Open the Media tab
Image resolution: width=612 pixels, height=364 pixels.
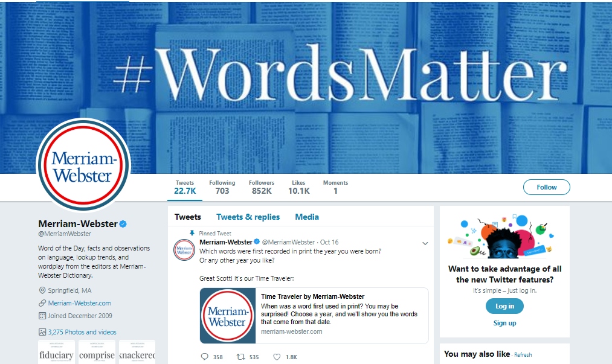pos(307,217)
